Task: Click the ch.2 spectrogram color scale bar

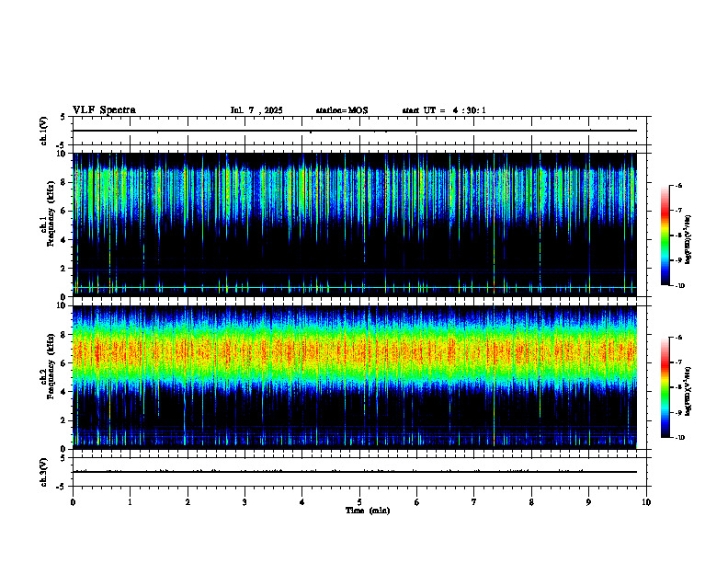Action: (x=665, y=387)
